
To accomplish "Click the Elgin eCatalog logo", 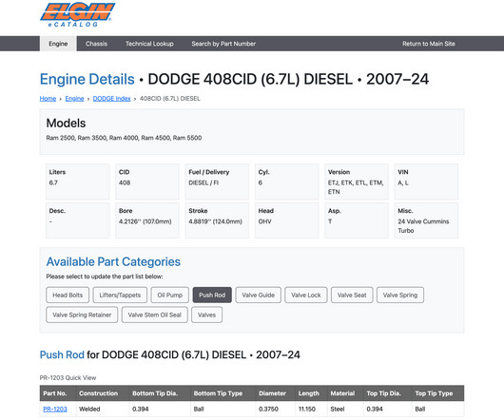I will tap(77, 15).
